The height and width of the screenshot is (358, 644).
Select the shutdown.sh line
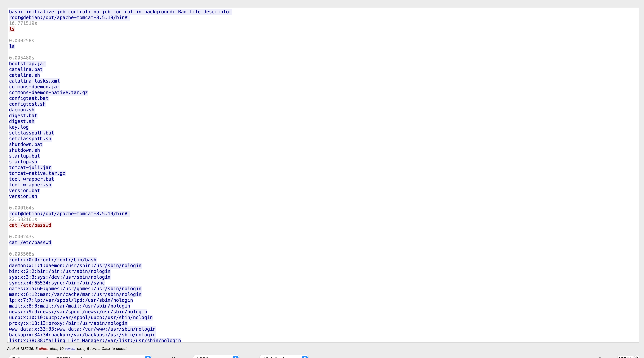coord(25,150)
